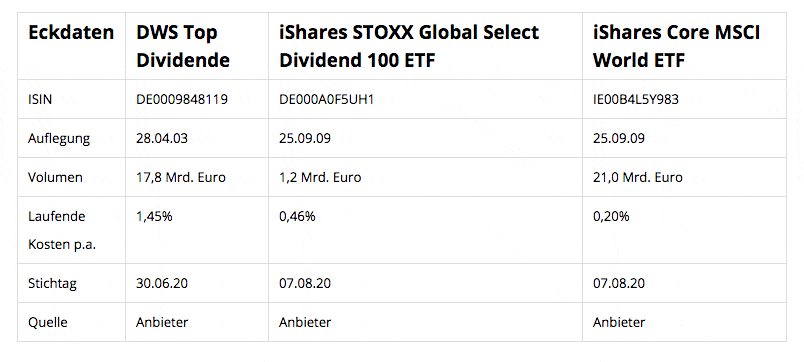The width and height of the screenshot is (804, 362).
Task: Select the DWS Top Dividende header
Action: pos(183,46)
